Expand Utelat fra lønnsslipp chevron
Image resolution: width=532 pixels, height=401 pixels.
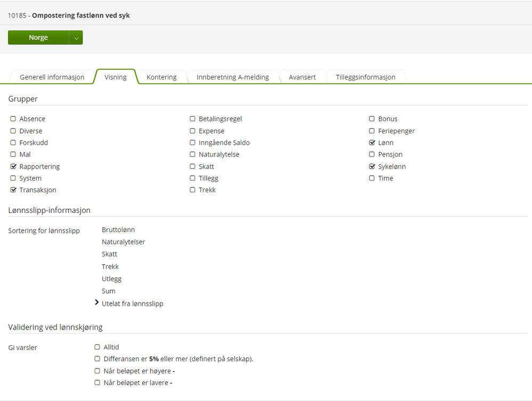(x=97, y=302)
